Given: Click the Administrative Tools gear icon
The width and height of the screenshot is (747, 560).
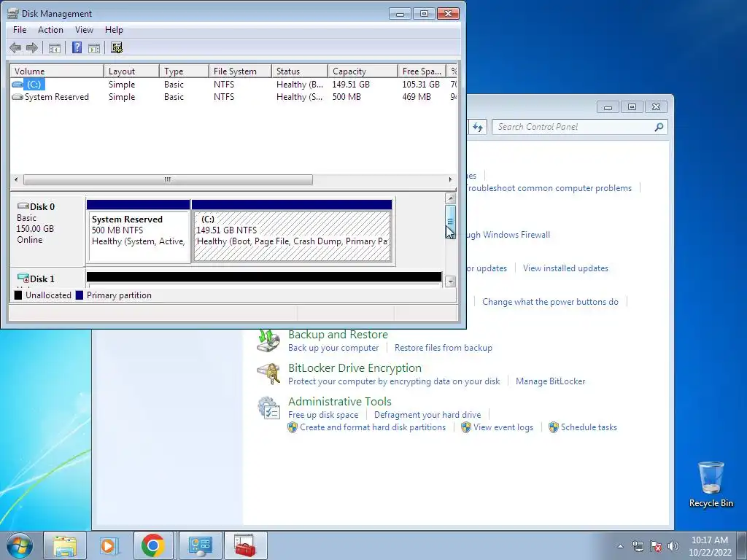Looking at the screenshot, I should 268,408.
